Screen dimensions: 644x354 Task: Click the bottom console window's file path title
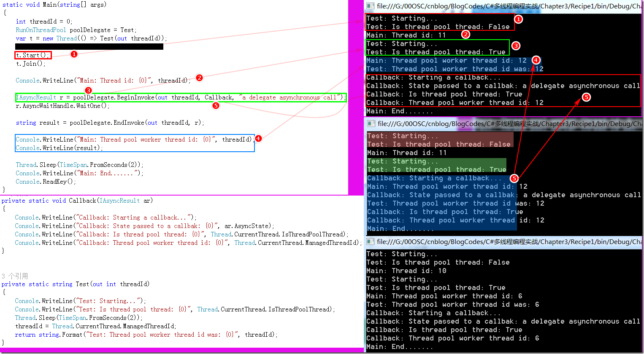pyautogui.click(x=509, y=241)
